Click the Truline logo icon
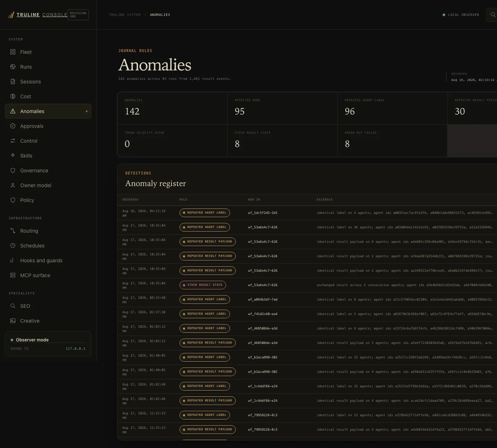497x448 pixels. coord(11,15)
